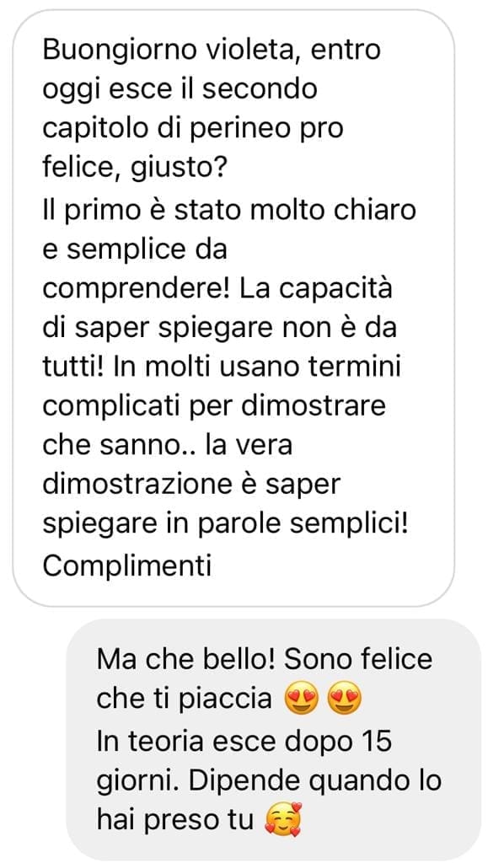Screen dimensions: 504x863
Task: Click the text 'hai preso tu' in reply
Action: [x=175, y=821]
